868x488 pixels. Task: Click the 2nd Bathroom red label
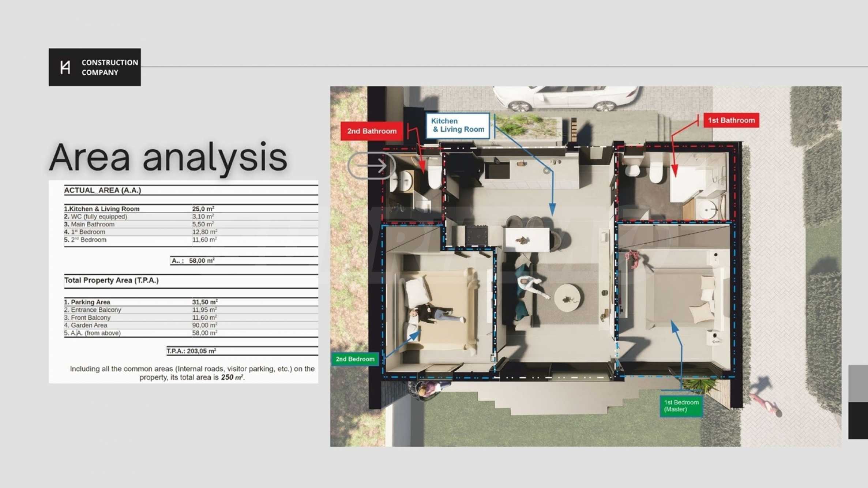pos(372,131)
